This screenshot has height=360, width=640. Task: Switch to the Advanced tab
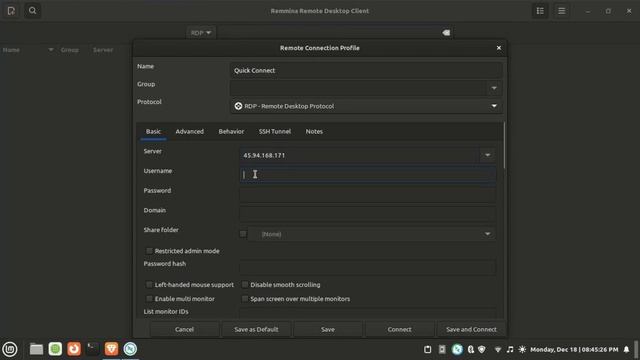pos(190,131)
